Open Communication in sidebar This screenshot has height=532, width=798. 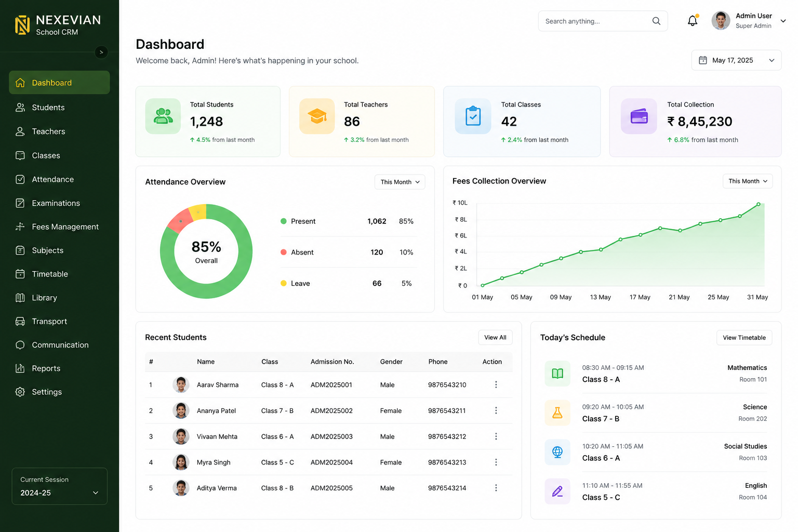tap(59, 345)
